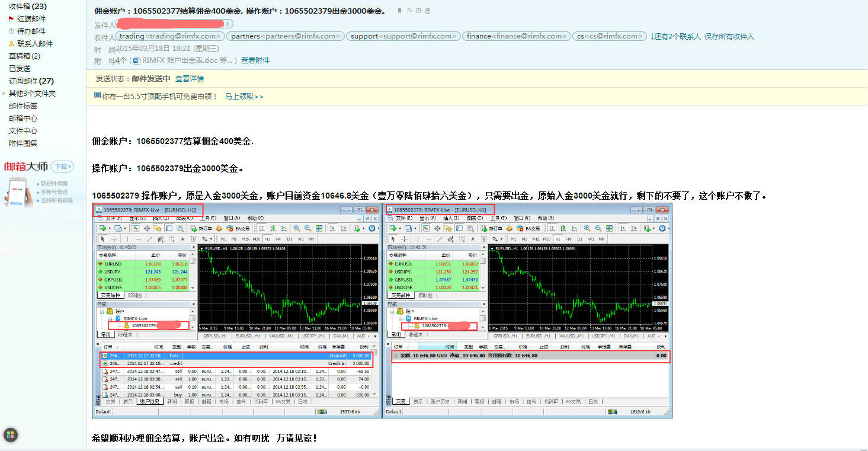Viewport: 868px width, 451px height.
Task: Click the print icon beside the subject
Action: 428,11
